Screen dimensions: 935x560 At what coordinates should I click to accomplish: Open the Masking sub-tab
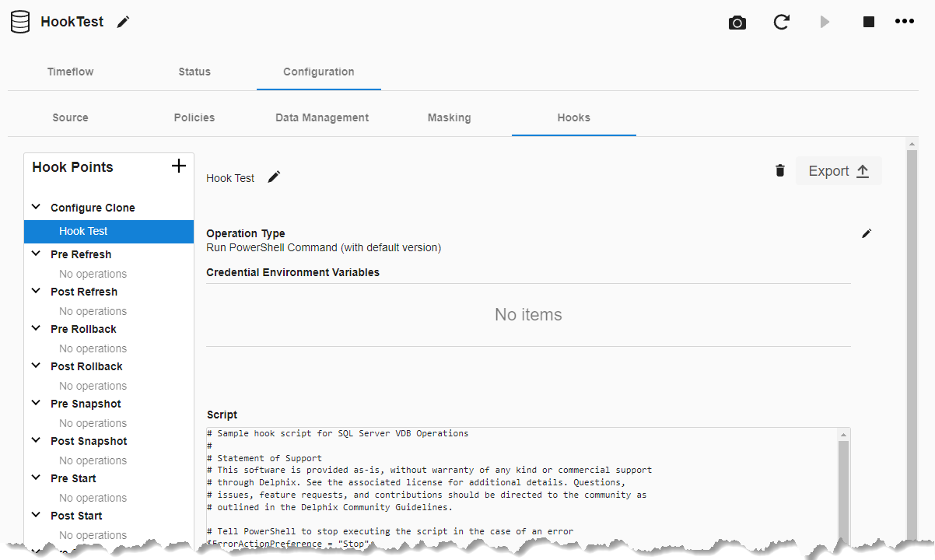click(x=449, y=117)
